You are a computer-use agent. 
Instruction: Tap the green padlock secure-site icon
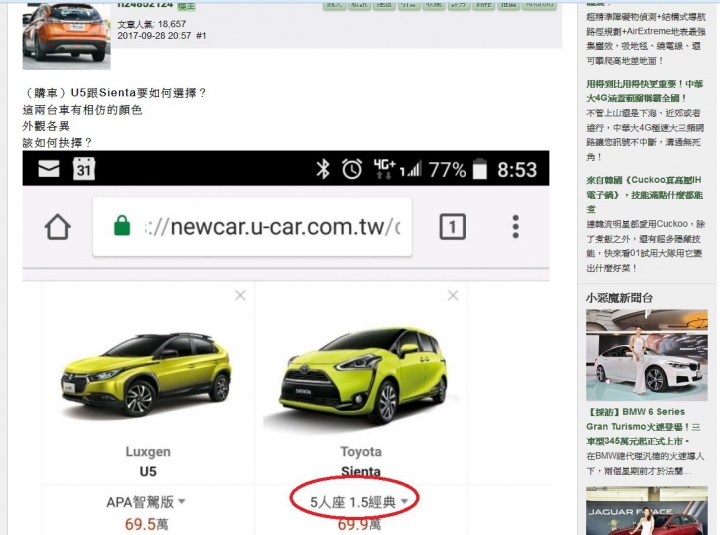click(x=122, y=226)
